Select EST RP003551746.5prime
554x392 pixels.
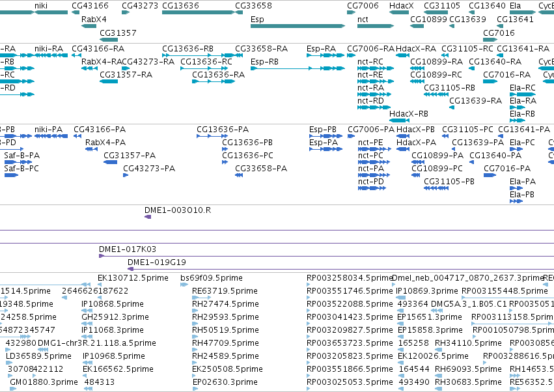click(x=309, y=298)
